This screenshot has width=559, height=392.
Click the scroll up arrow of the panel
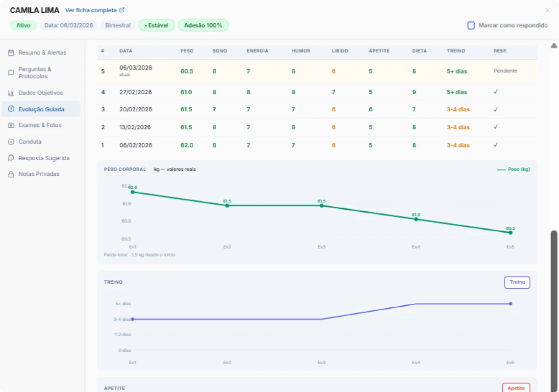554,46
